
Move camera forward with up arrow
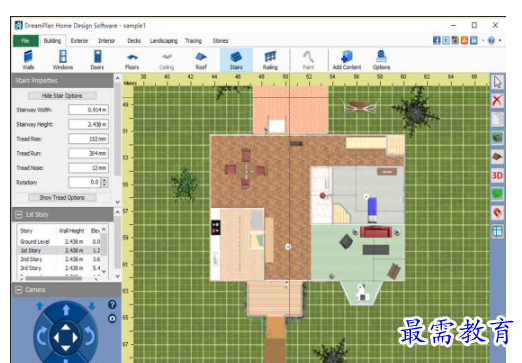(66, 310)
